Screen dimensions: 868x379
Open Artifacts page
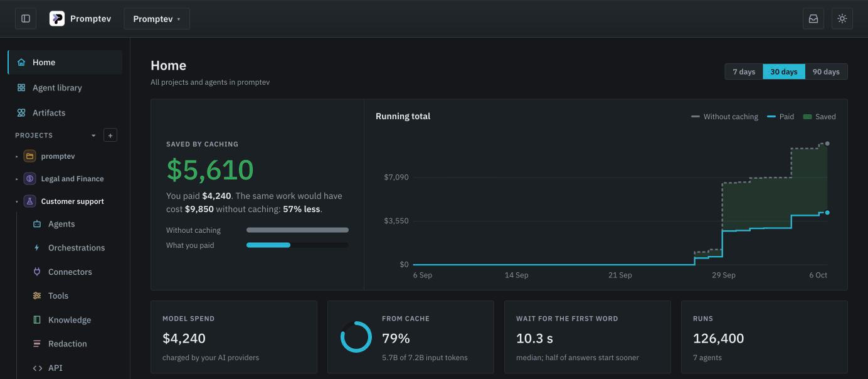[65, 113]
